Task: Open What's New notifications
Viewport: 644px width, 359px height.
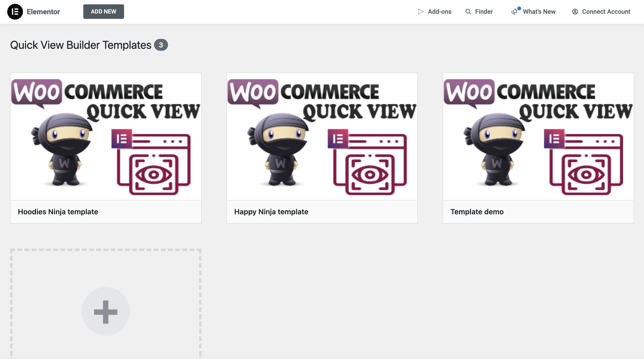Action: click(x=539, y=12)
